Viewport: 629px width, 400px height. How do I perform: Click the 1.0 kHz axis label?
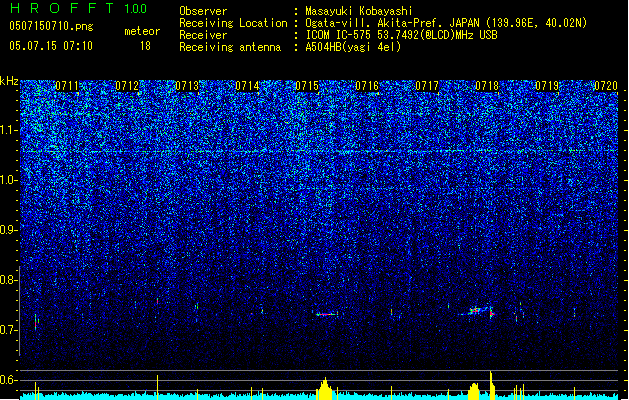click(9, 180)
